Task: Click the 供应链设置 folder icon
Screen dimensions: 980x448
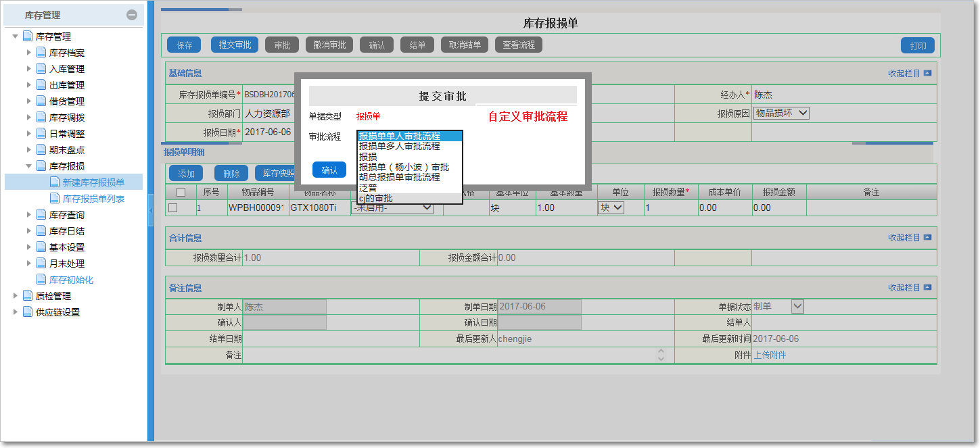Action: pos(28,312)
